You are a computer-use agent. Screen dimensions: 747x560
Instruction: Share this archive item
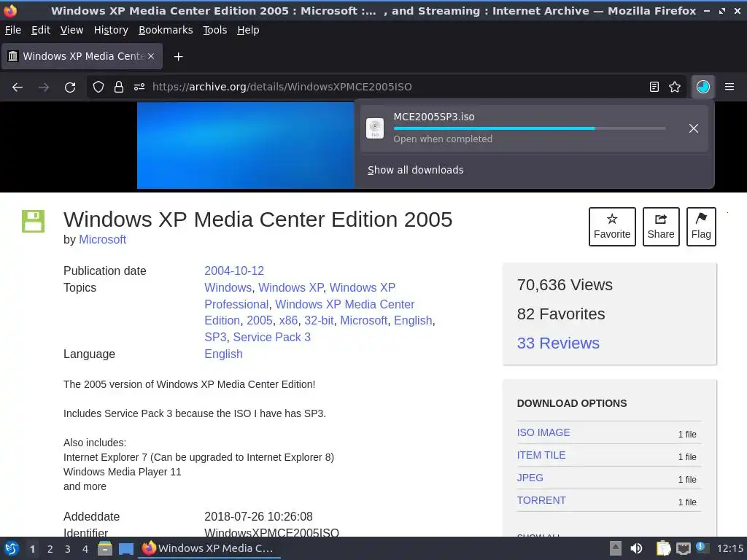[x=661, y=227]
